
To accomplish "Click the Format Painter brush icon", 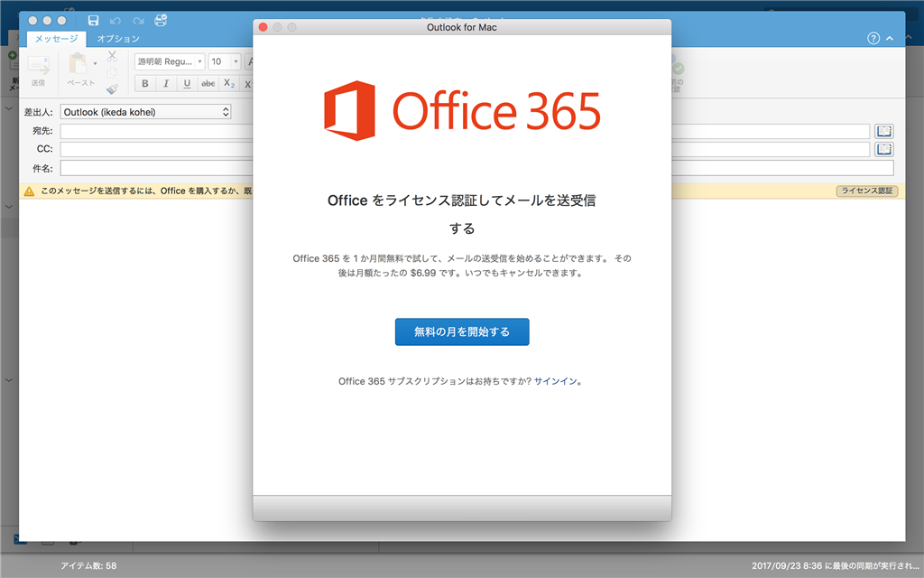I will 112,89.
